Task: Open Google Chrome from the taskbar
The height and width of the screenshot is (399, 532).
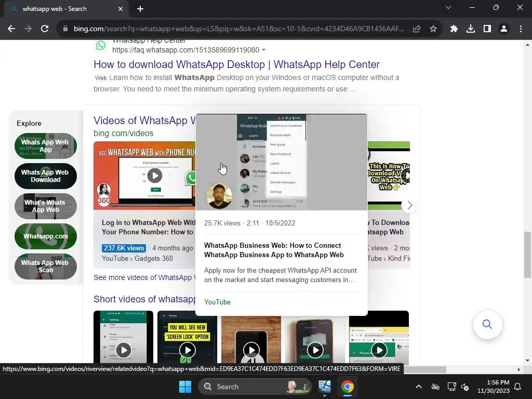Action: (348, 387)
